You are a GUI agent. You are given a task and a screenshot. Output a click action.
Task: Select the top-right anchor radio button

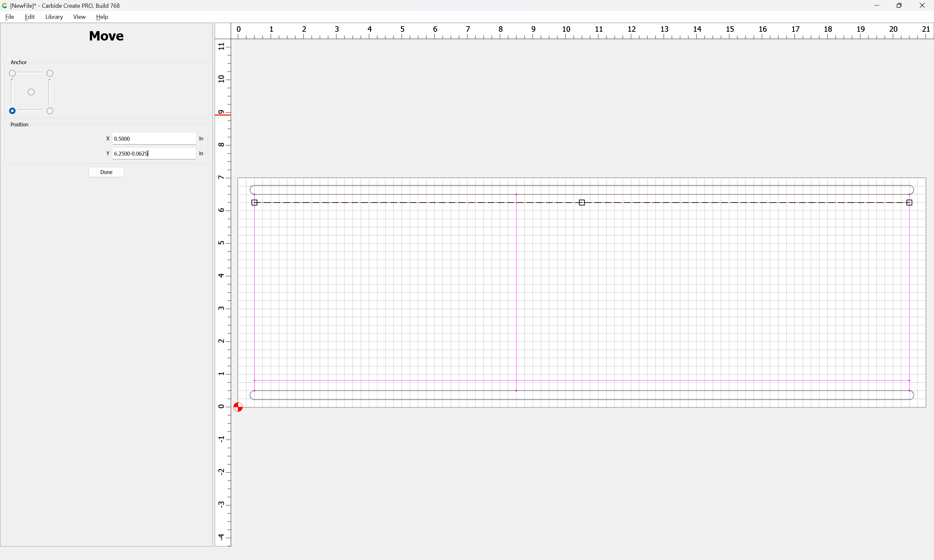50,73
